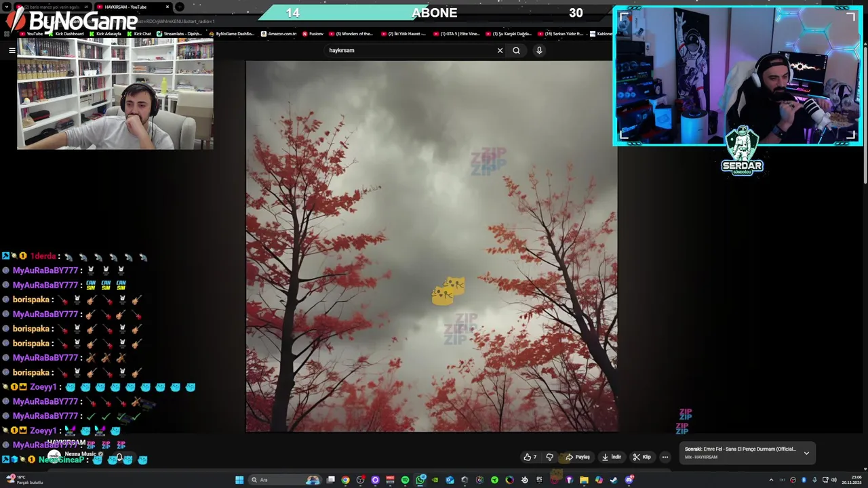Open a new browser tab
The image size is (868, 488).
tap(180, 7)
